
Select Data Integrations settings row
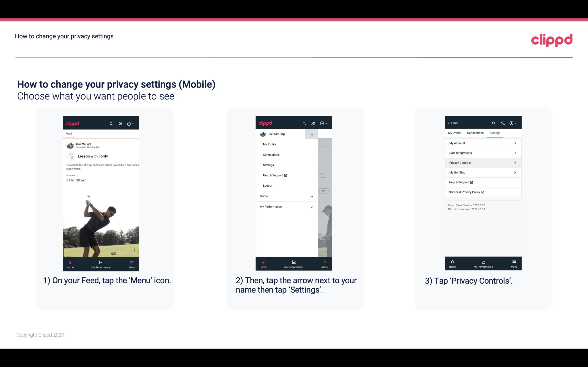pos(483,153)
